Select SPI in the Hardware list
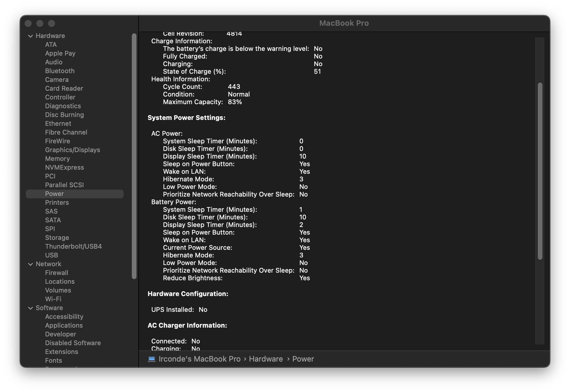Screen dimensions: 570x392 point(50,229)
